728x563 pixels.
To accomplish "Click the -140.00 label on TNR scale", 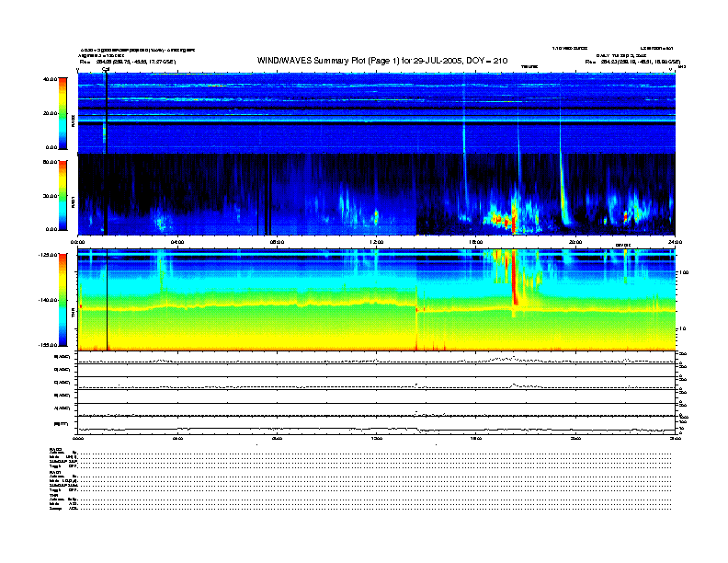I will pyautogui.click(x=48, y=300).
